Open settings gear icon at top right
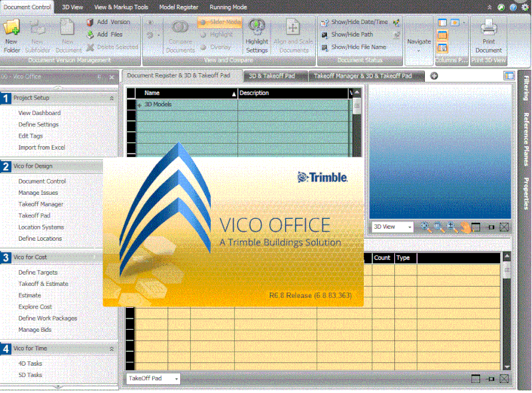The width and height of the screenshot is (532, 393). (x=525, y=7)
